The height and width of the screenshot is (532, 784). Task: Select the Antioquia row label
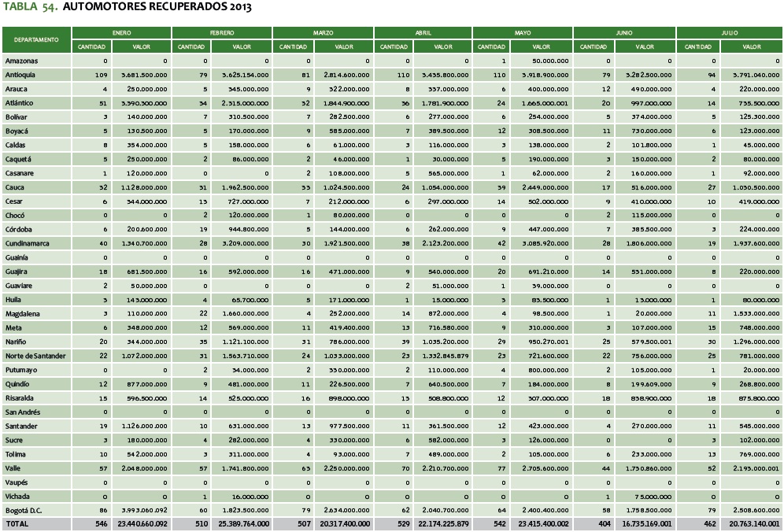[x=20, y=73]
